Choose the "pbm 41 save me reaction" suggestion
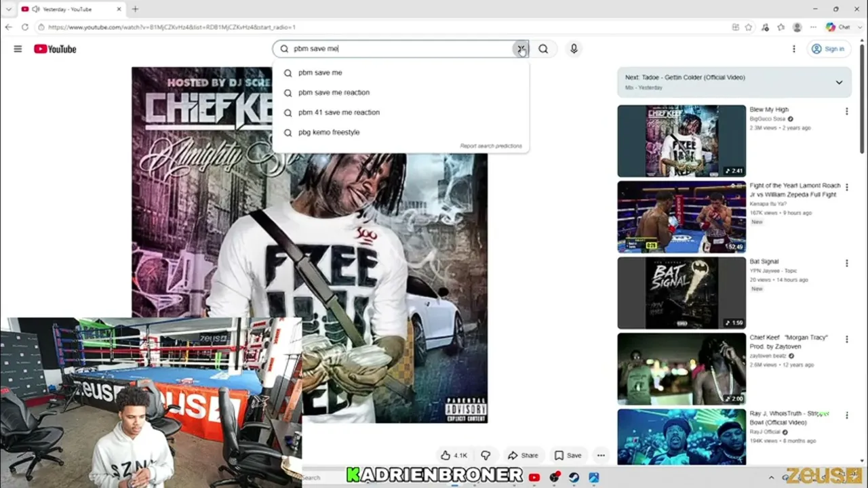Viewport: 868px width, 488px height. [401, 113]
